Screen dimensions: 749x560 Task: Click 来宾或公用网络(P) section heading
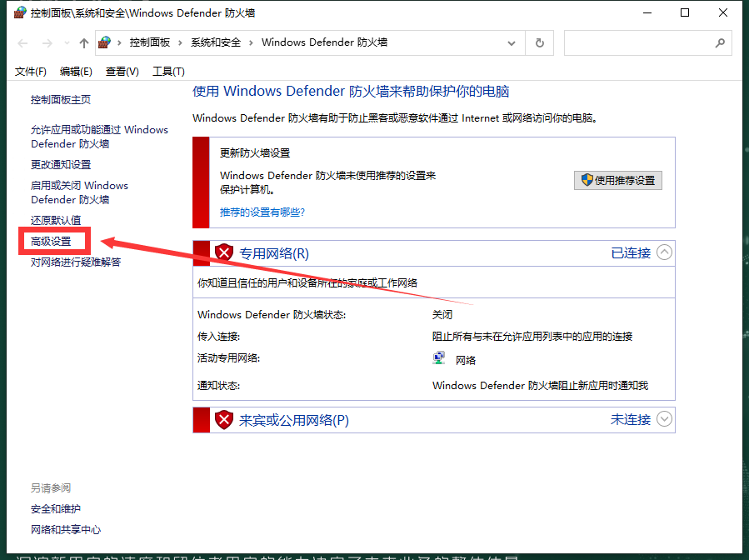point(294,420)
